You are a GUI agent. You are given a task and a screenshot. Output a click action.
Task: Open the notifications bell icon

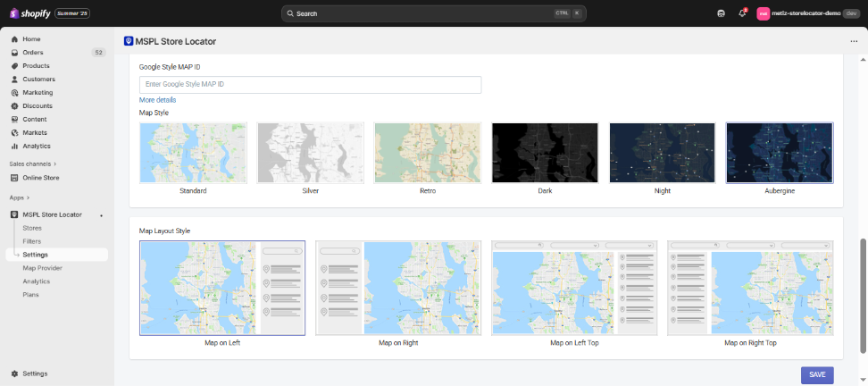pyautogui.click(x=742, y=13)
